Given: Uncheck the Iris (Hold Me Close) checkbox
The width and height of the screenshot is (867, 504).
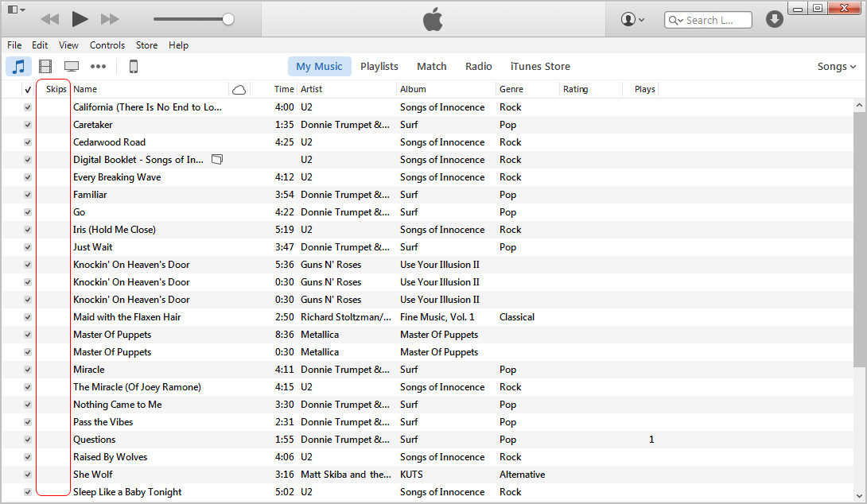Looking at the screenshot, I should [28, 230].
